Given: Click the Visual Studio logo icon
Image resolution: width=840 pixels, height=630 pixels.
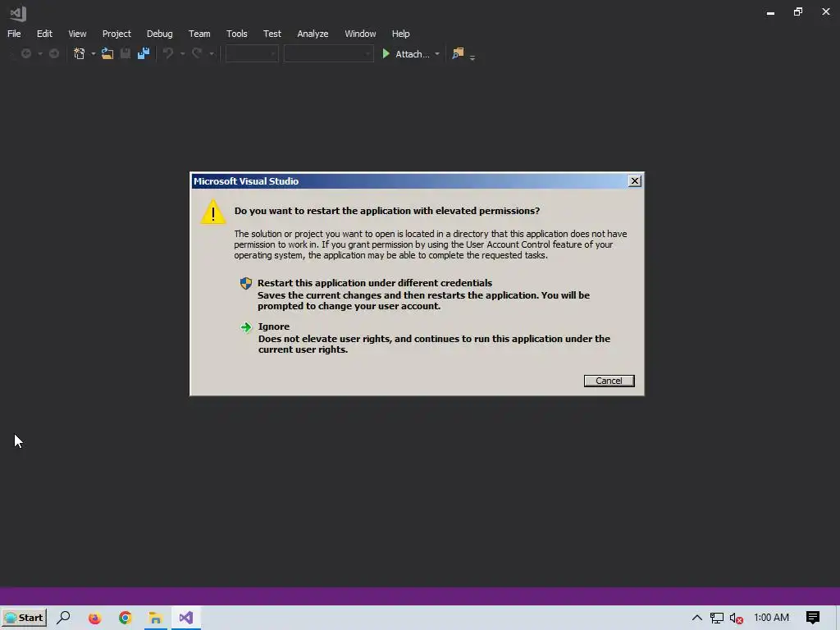Looking at the screenshot, I should pos(18,13).
